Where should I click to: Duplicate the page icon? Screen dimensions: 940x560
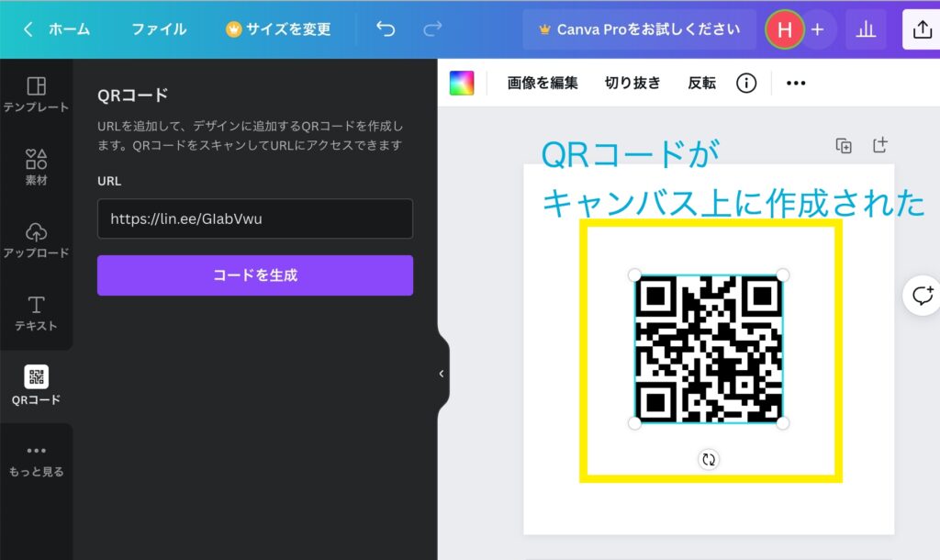844,146
